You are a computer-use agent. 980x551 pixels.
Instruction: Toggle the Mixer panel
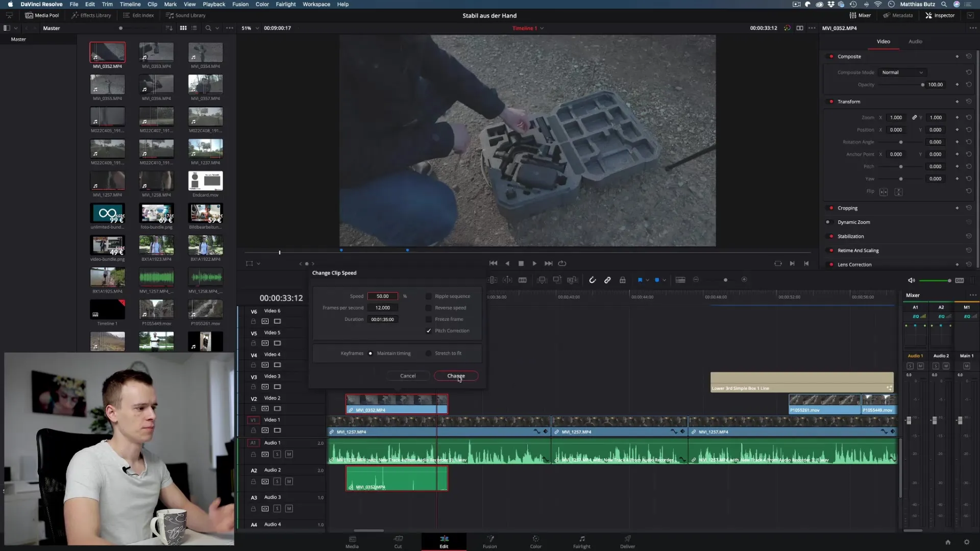click(x=860, y=15)
